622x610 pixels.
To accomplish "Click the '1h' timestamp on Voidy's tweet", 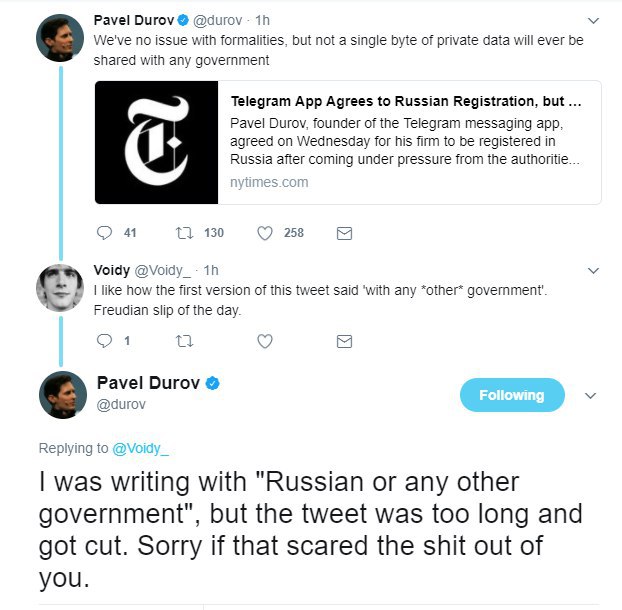I will click(x=211, y=270).
